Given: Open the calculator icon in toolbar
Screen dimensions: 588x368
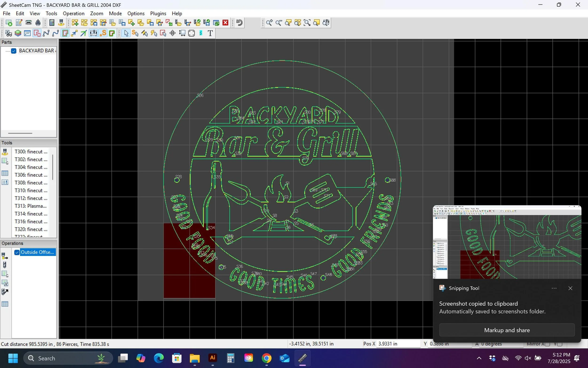Looking at the screenshot, I should 52,23.
